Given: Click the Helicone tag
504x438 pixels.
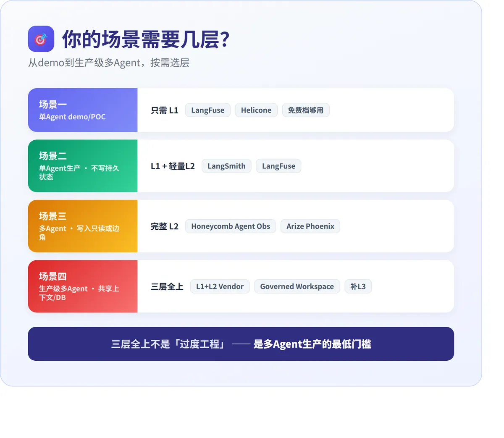Looking at the screenshot, I should tap(256, 110).
